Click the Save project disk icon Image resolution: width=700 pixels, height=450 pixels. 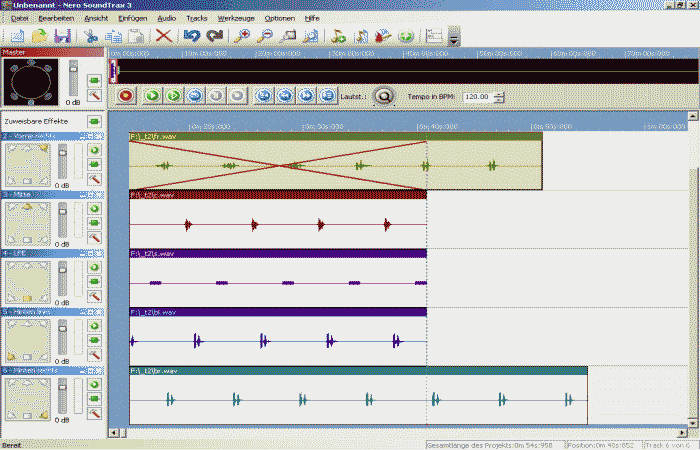tap(61, 36)
